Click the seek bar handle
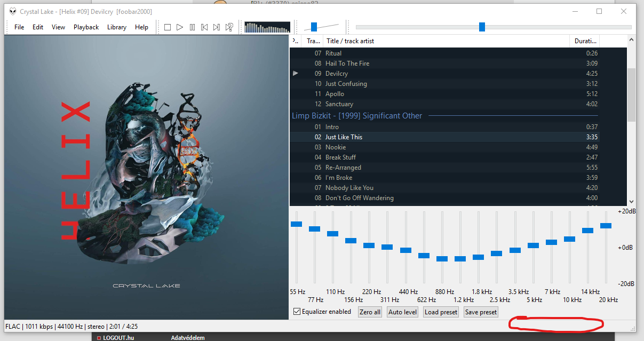This screenshot has width=644, height=341. [x=482, y=27]
